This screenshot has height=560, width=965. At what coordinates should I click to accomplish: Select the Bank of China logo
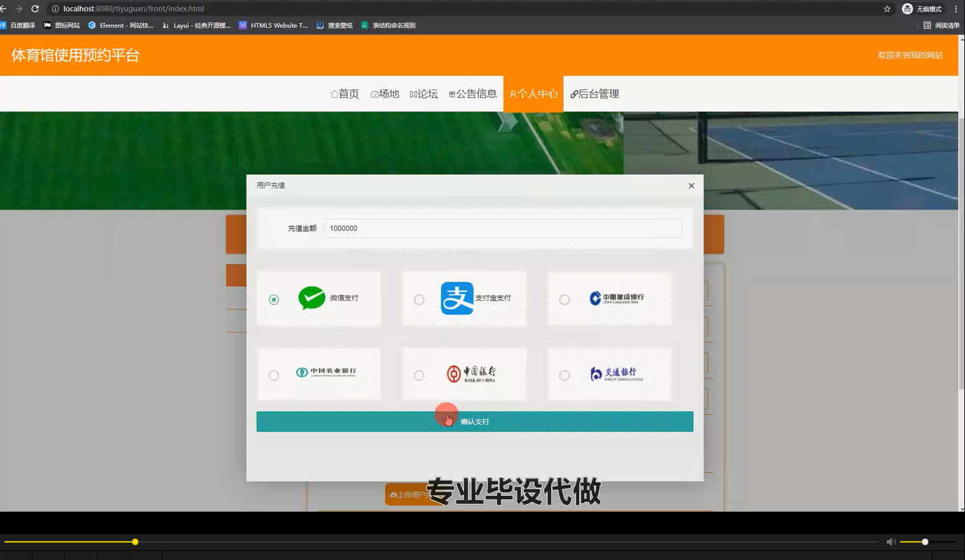pyautogui.click(x=472, y=374)
